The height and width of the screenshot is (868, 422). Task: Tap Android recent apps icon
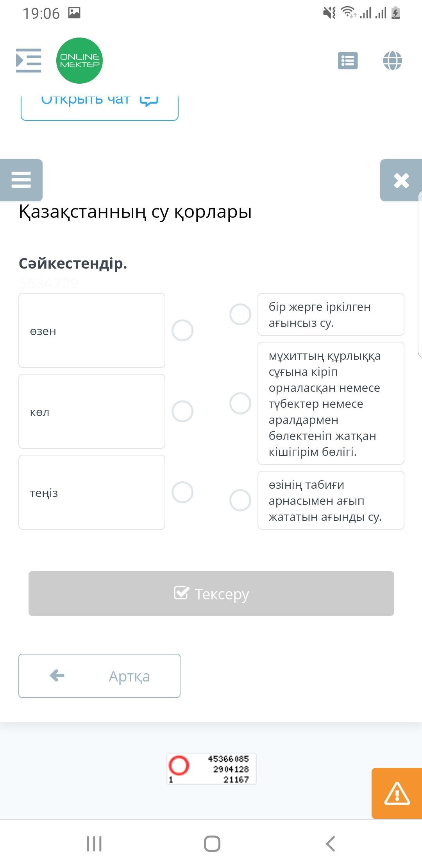pyautogui.click(x=94, y=844)
